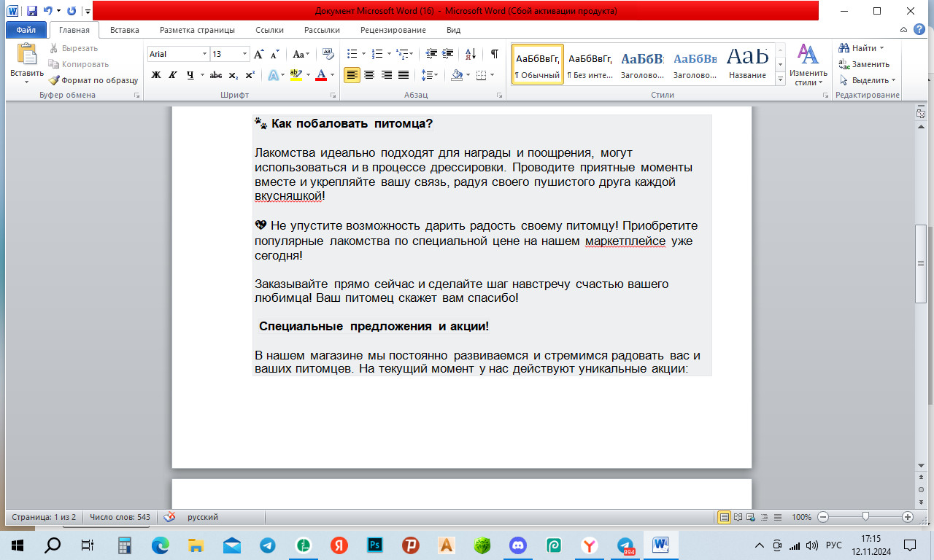Toggle superscript formatting
Image resolution: width=934 pixels, height=560 pixels.
(x=250, y=75)
